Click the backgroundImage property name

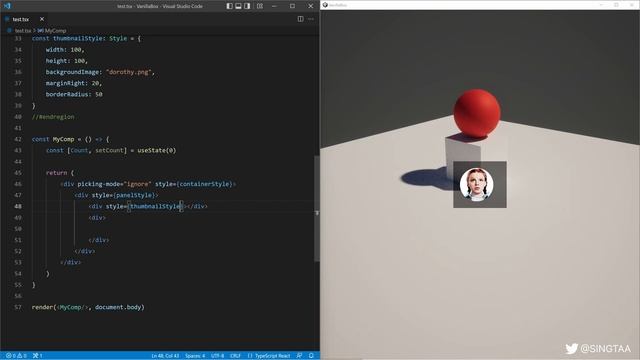point(72,72)
